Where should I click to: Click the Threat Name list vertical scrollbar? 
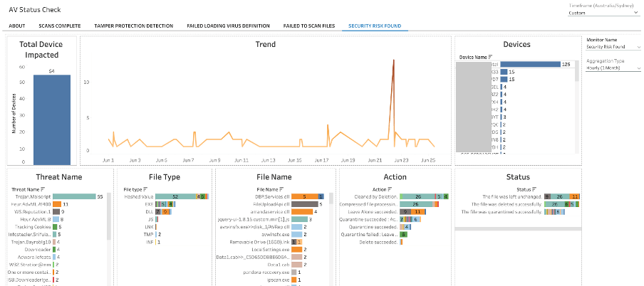pyautogui.click(x=109, y=217)
